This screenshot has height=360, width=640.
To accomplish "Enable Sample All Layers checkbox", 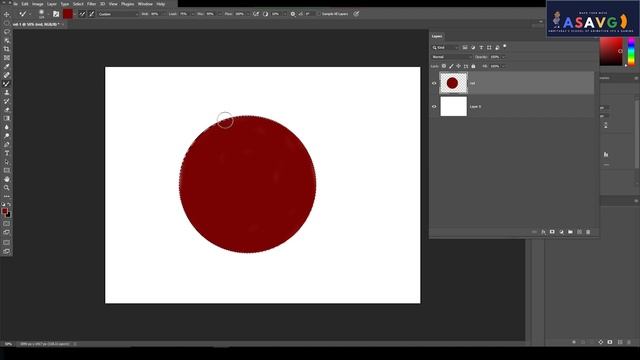I will tap(319, 14).
